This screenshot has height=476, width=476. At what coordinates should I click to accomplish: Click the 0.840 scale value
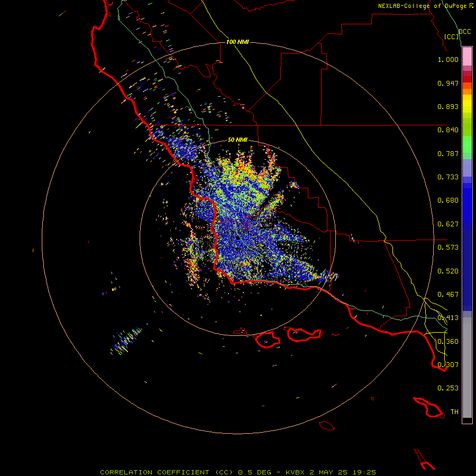448,130
